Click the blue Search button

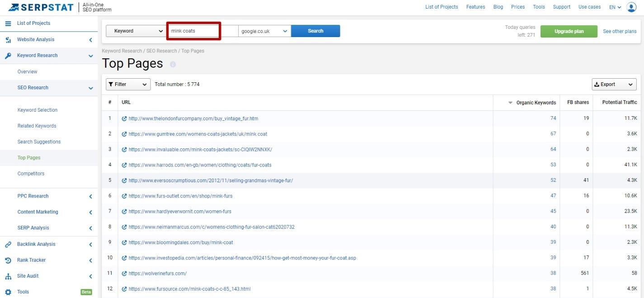tap(315, 31)
